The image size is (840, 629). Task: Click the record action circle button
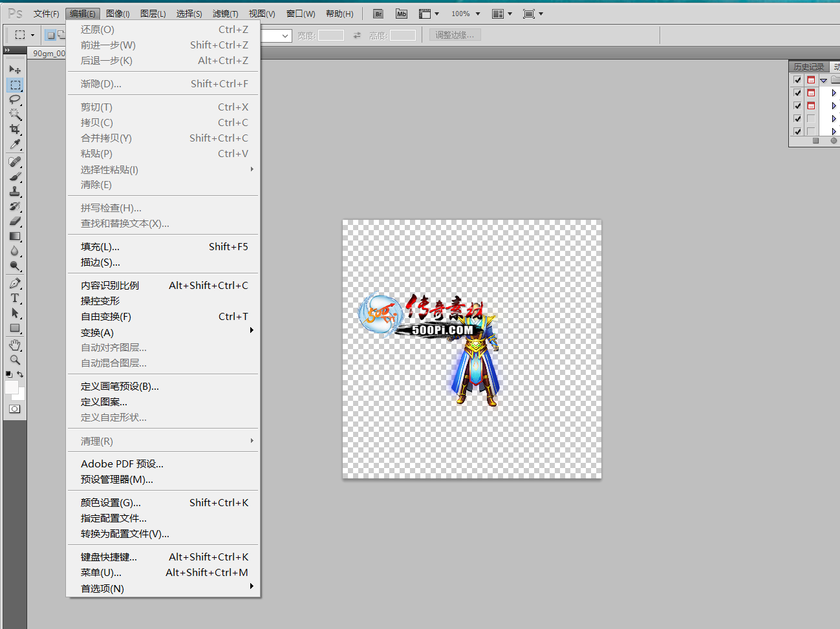tap(834, 140)
